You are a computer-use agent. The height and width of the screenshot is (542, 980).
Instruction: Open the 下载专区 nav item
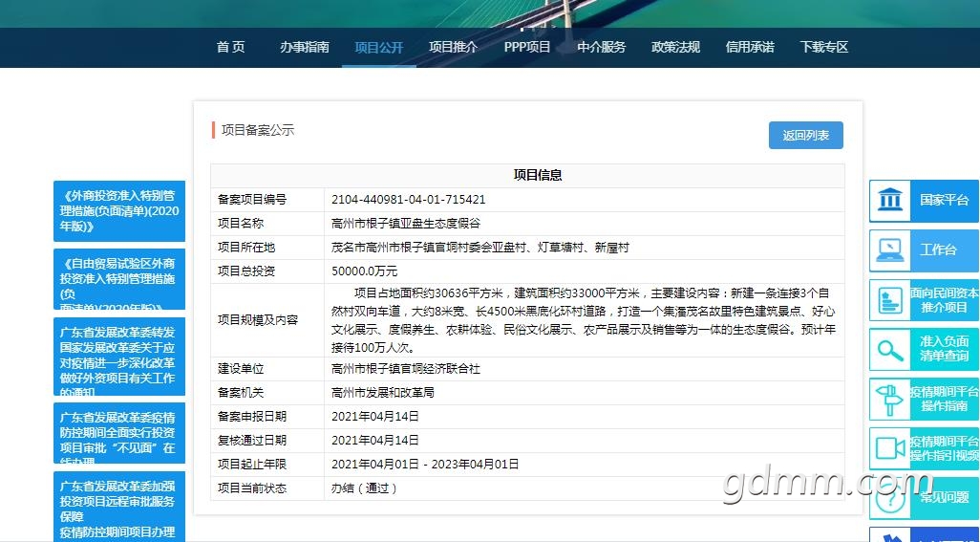pyautogui.click(x=824, y=47)
